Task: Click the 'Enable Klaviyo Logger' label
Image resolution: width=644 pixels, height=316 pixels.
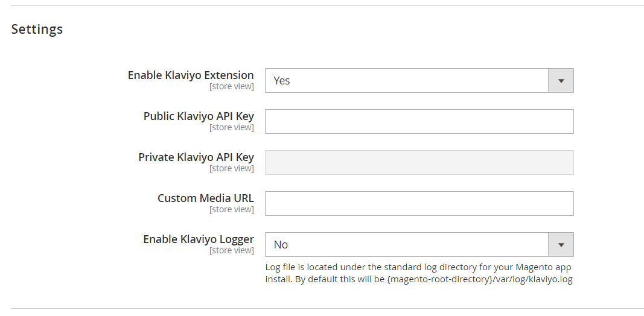Action: click(199, 239)
